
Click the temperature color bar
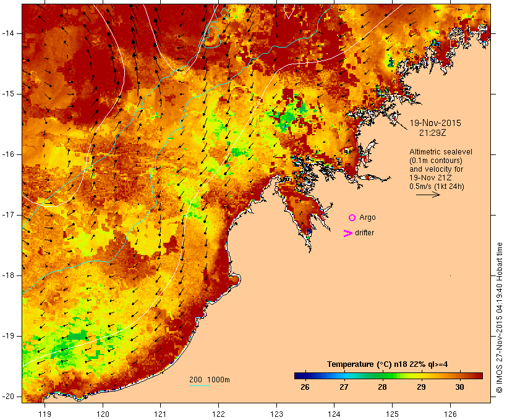[x=388, y=376]
